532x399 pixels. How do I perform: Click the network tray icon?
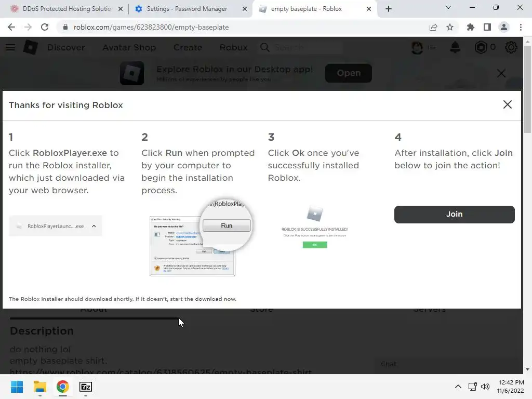click(473, 387)
